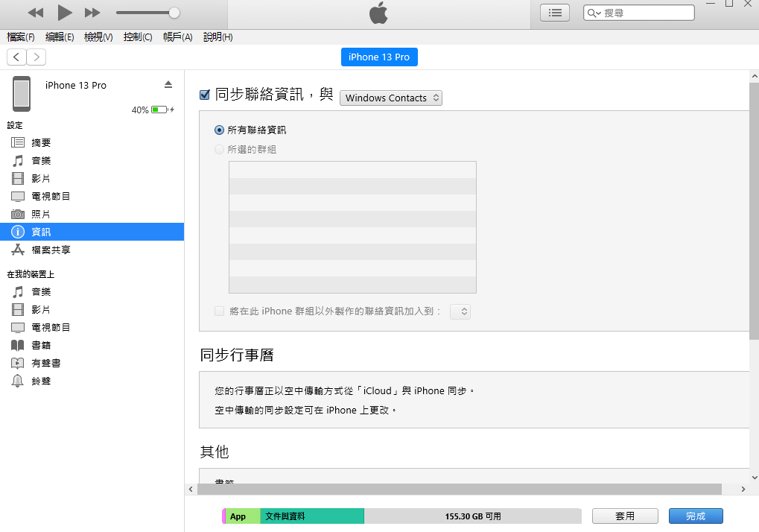This screenshot has width=759, height=532.
Task: Open 鈴聲 under on-my-device section
Action: pyautogui.click(x=41, y=381)
